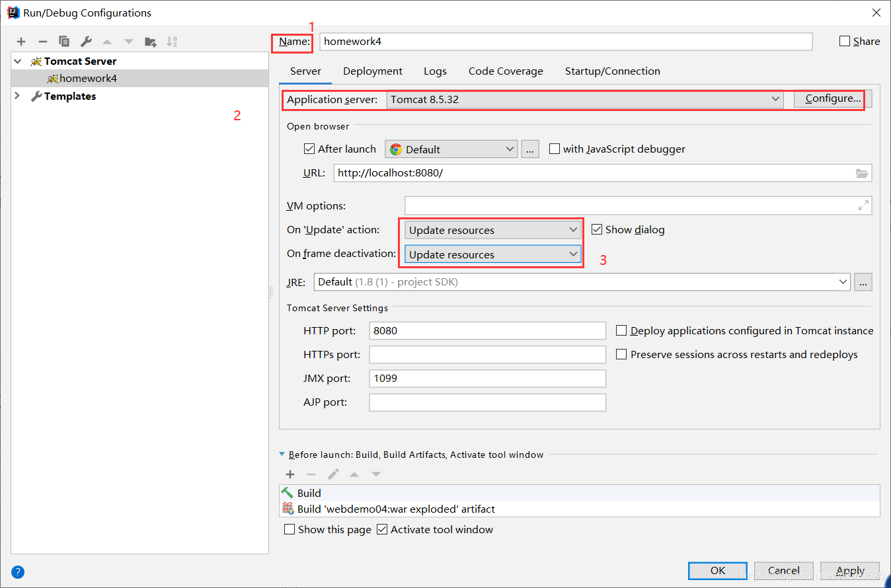Select Build task in before launch list
The image size is (891, 588).
(580, 493)
